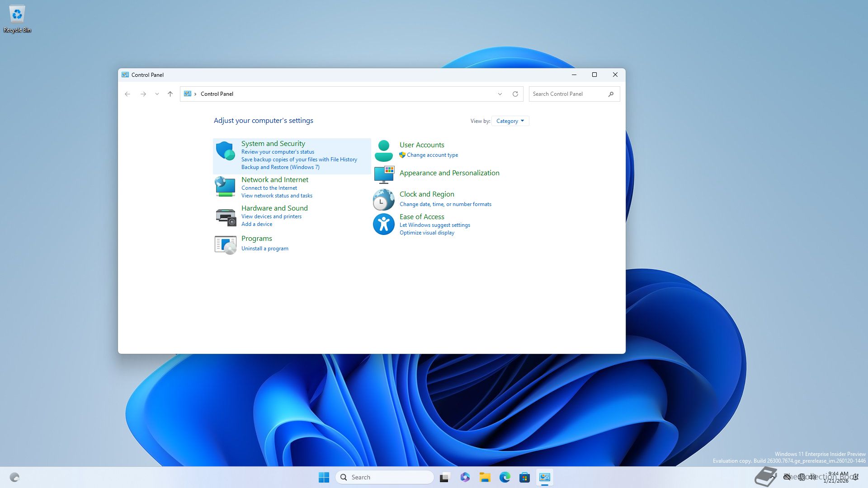This screenshot has height=488, width=868.
Task: Open Backup and Restore (Windows 7)
Action: tap(280, 167)
